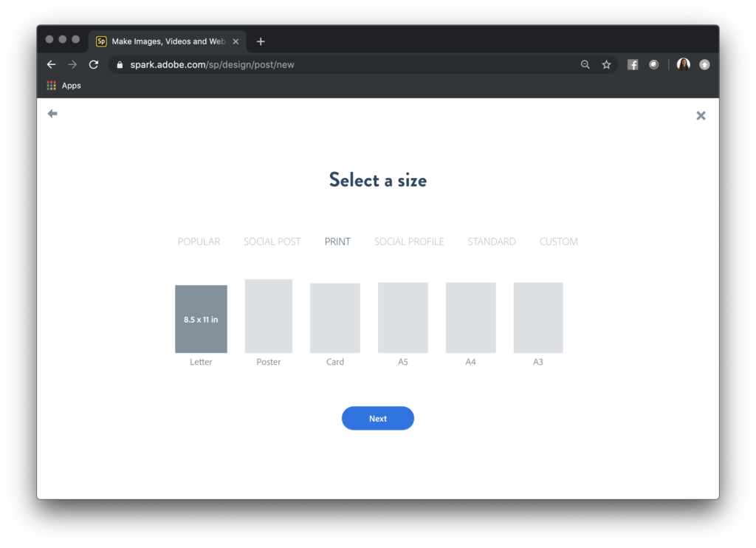Viewport: 756px width, 548px height.
Task: Open the Apps shortcut in bookmarks bar
Action: click(64, 86)
